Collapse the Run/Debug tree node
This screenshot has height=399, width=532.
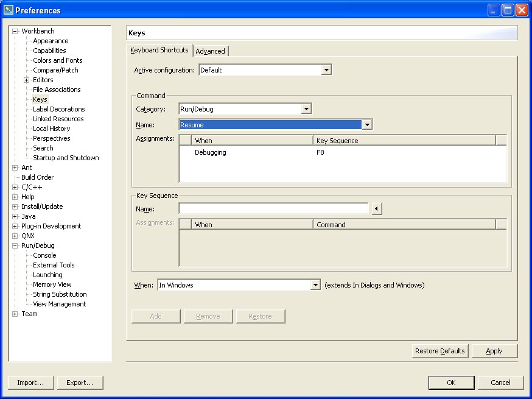tap(15, 245)
